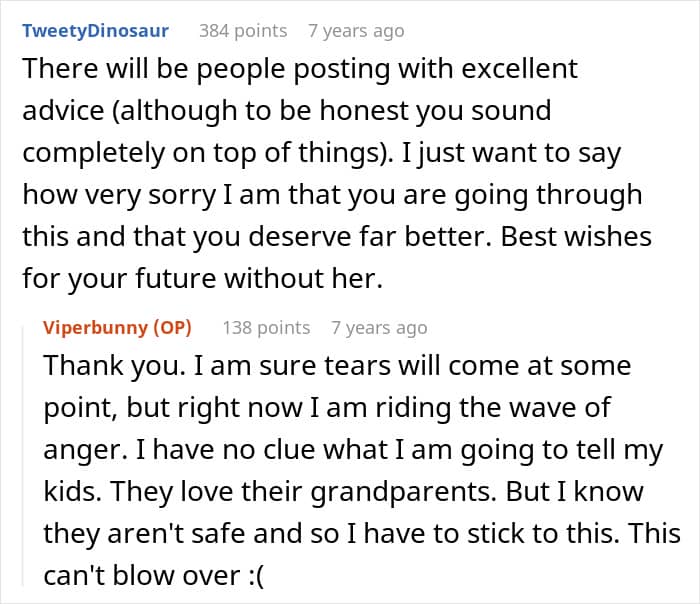
Task: Click the phrase 'how very sorry I am'
Action: point(153,195)
